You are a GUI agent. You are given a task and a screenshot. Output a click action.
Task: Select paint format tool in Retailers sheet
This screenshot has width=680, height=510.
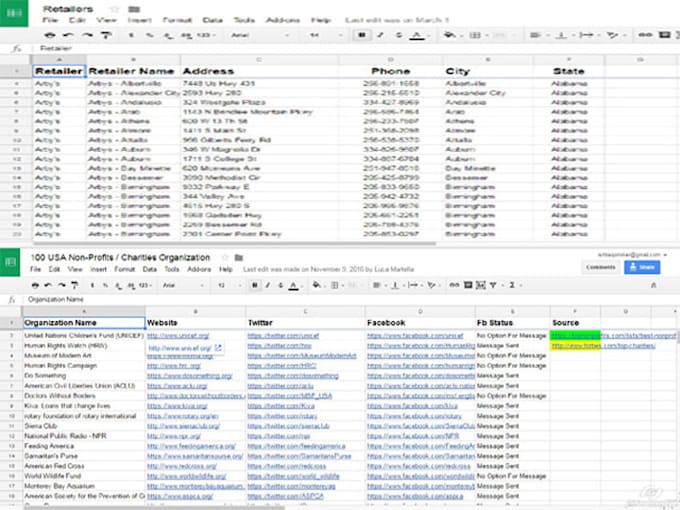click(x=106, y=35)
